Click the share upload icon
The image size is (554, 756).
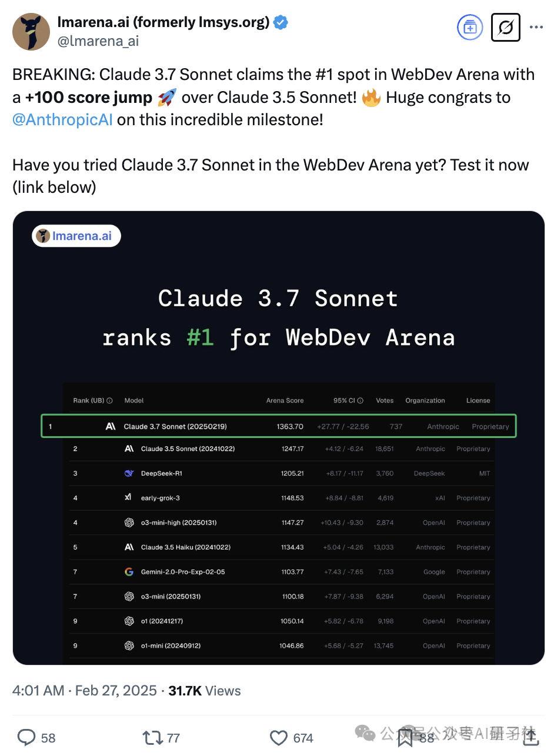(531, 737)
